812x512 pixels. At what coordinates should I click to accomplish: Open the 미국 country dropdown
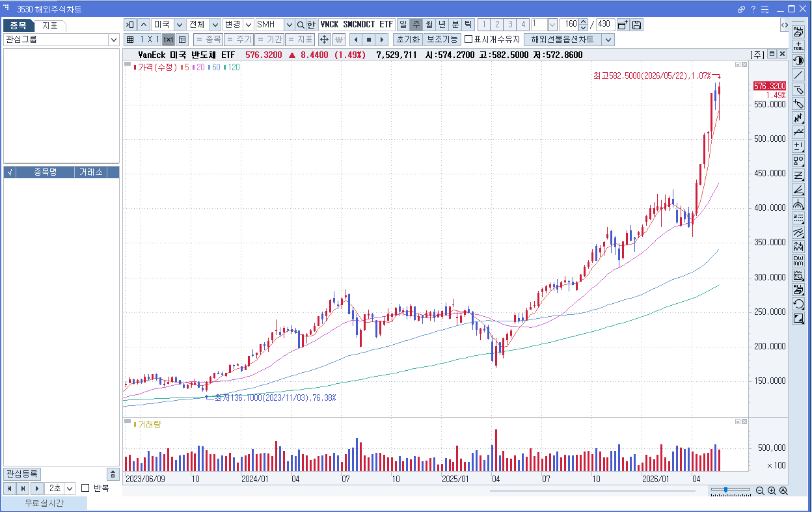coord(180,24)
